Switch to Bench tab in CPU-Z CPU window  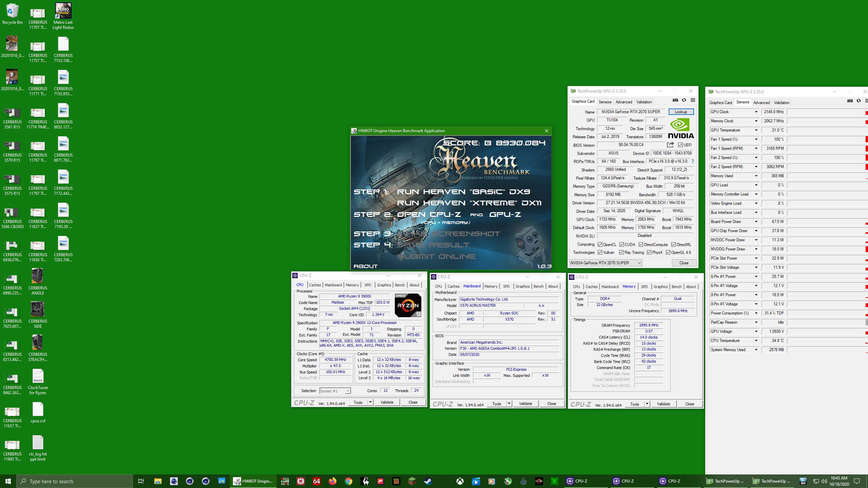coord(400,285)
